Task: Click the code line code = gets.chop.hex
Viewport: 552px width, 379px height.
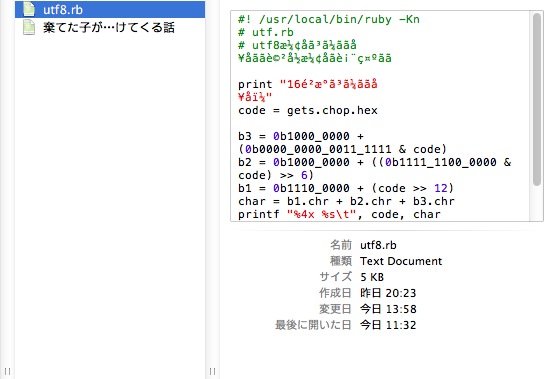Action: [x=308, y=110]
